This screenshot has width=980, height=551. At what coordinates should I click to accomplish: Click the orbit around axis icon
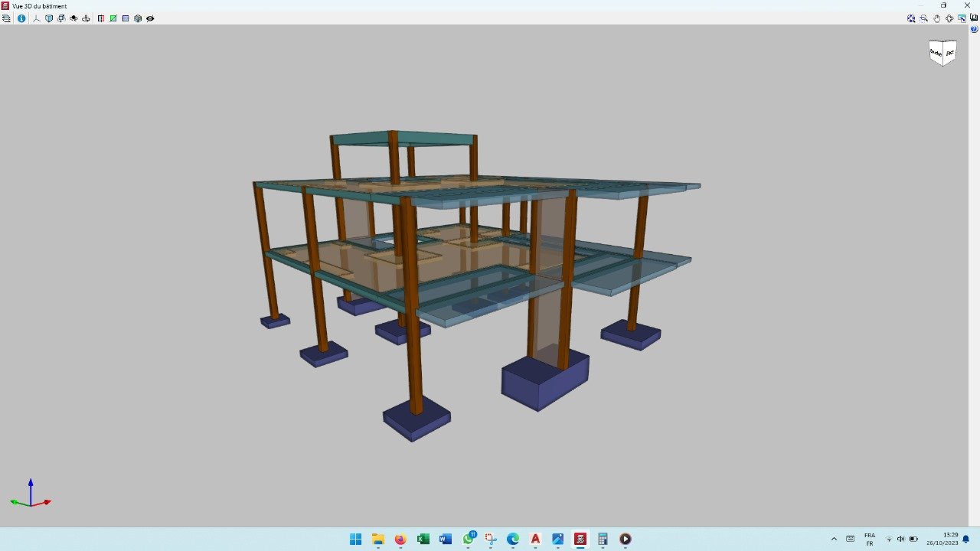pyautogui.click(x=86, y=18)
